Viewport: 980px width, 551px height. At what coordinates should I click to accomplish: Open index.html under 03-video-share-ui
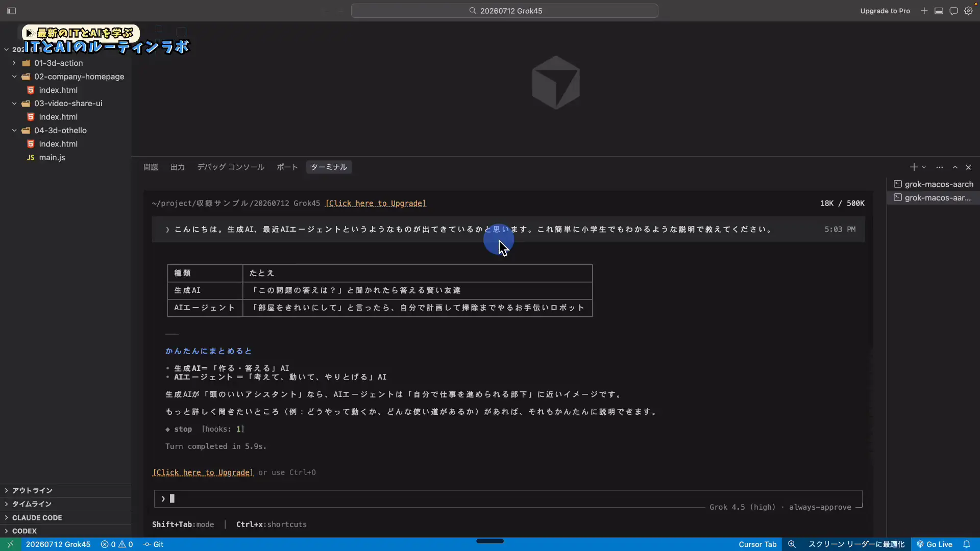pyautogui.click(x=58, y=117)
